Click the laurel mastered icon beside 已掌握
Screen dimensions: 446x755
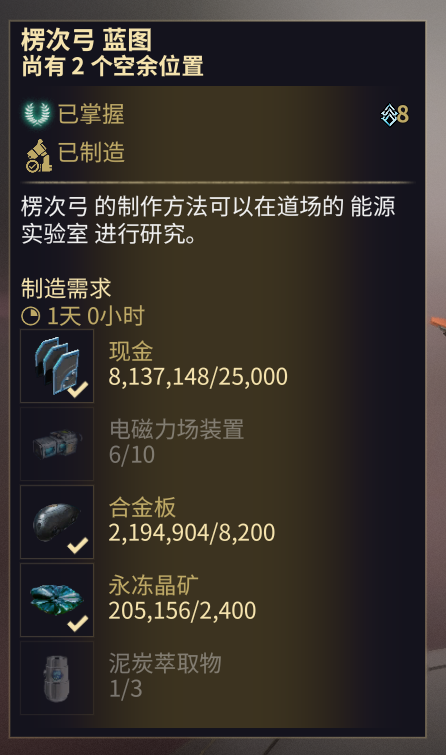tap(37, 114)
